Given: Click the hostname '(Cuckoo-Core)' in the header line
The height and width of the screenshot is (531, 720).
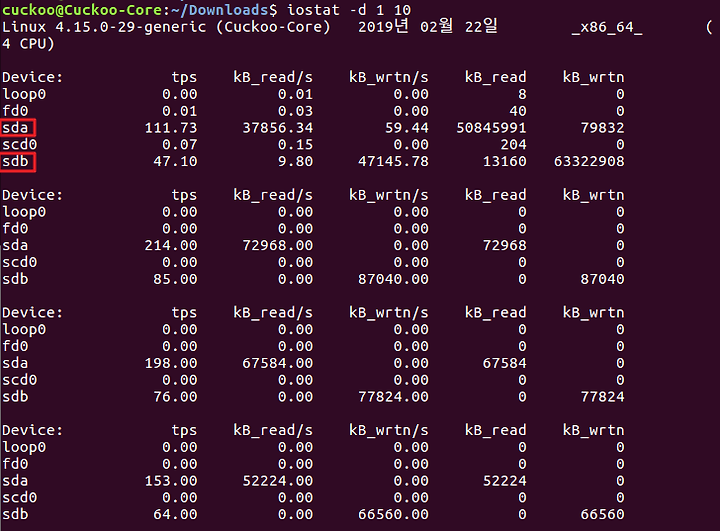Looking at the screenshot, I should point(273,27).
